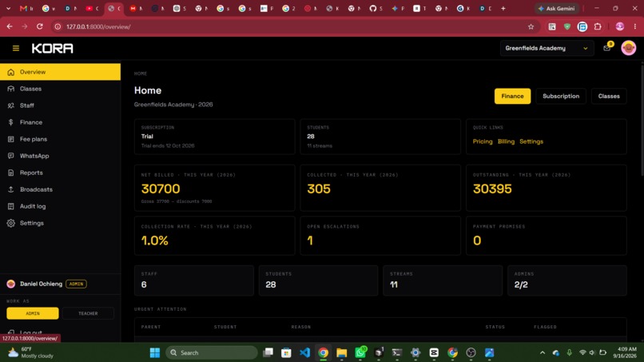The image size is (644, 362).
Task: Click the Open Escalations card
Action: [380, 236]
